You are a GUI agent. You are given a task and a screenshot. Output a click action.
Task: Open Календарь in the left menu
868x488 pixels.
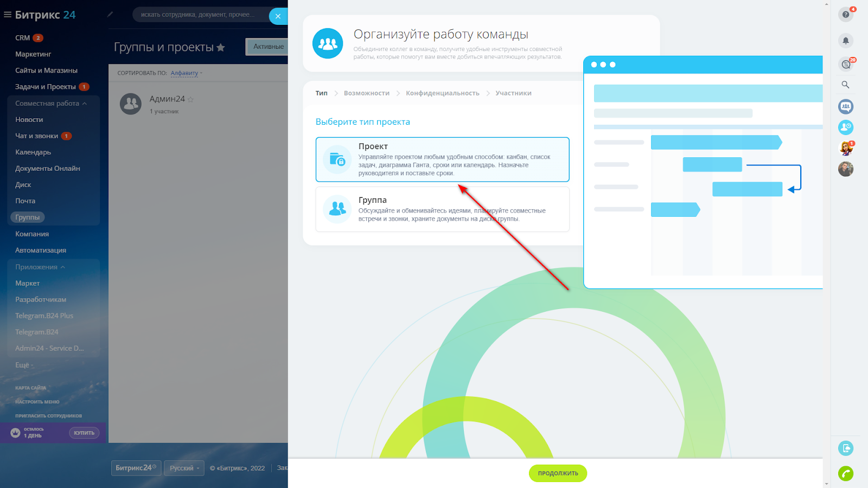pos(33,152)
